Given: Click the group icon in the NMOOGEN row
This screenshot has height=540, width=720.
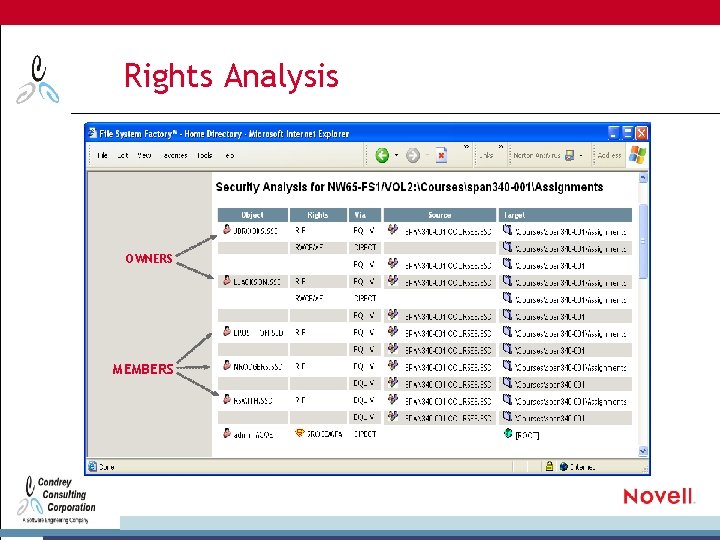Looking at the screenshot, I should click(x=393, y=365).
